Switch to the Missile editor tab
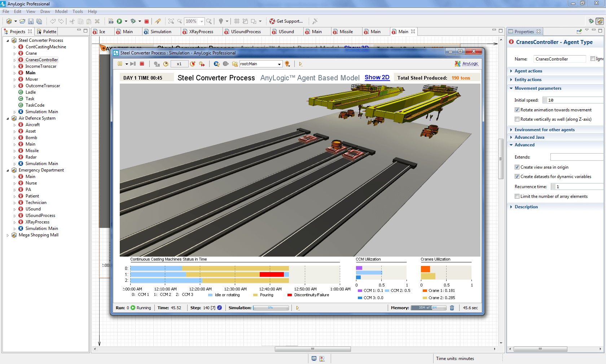 [346, 32]
